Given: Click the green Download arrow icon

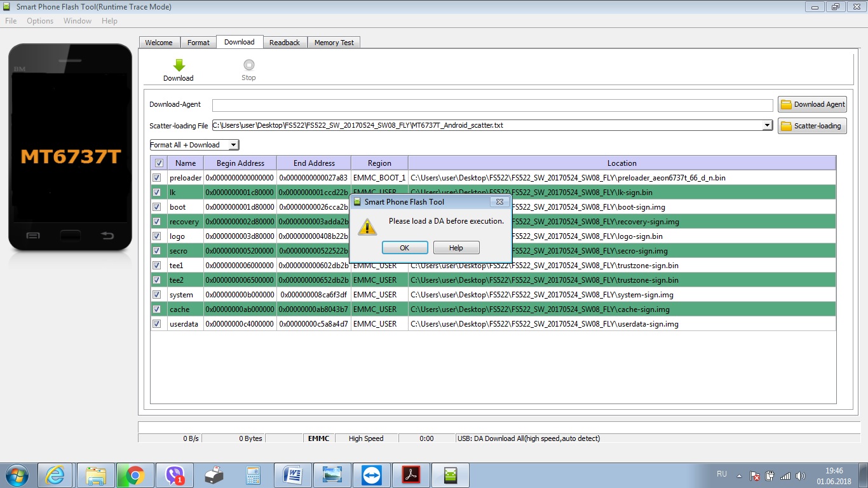Looking at the screenshot, I should [x=179, y=65].
